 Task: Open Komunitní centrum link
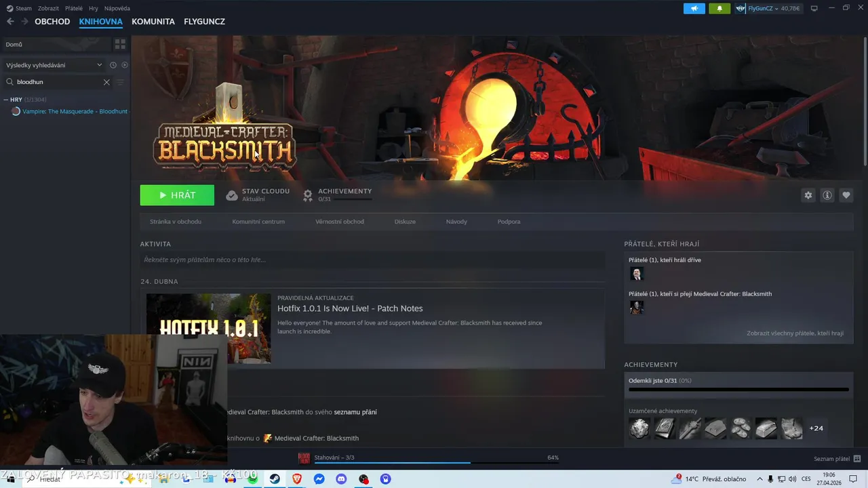click(x=258, y=222)
